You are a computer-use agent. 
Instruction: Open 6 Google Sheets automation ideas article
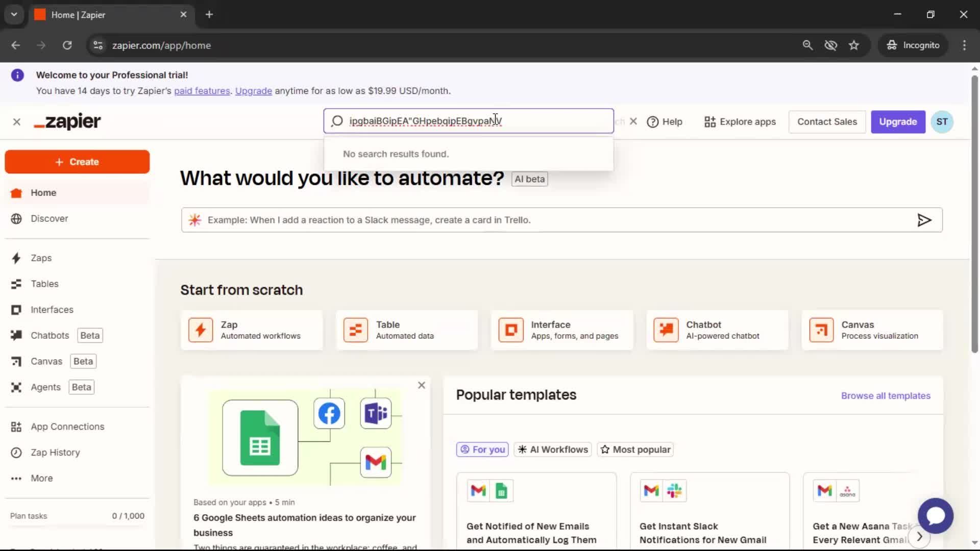tap(305, 525)
